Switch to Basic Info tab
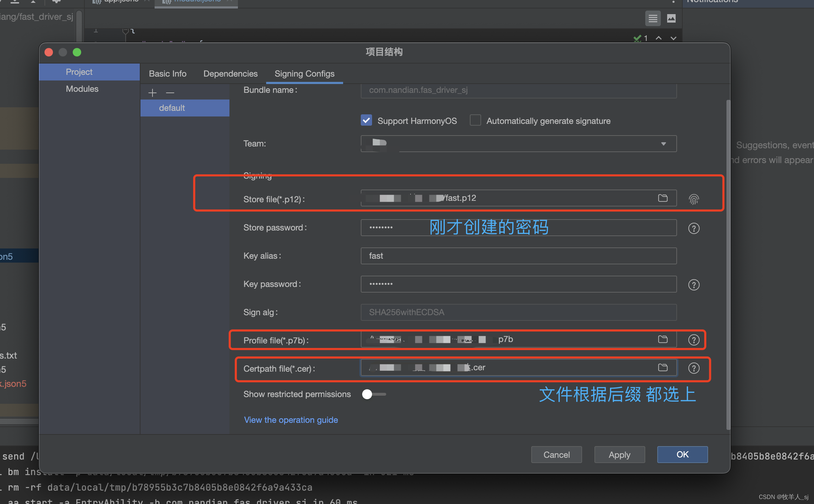The image size is (814, 504). click(167, 74)
